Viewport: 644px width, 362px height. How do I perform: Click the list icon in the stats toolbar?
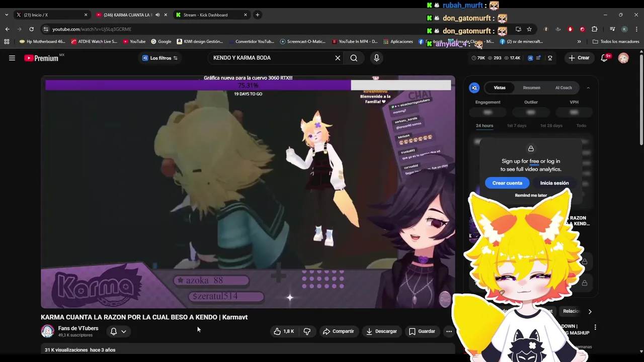(x=539, y=58)
